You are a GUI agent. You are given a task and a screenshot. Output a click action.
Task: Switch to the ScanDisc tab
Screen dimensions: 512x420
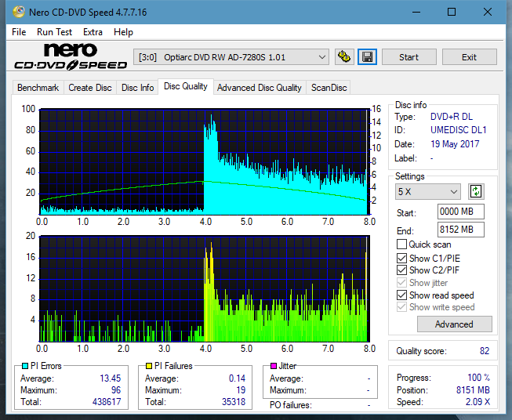(x=329, y=88)
